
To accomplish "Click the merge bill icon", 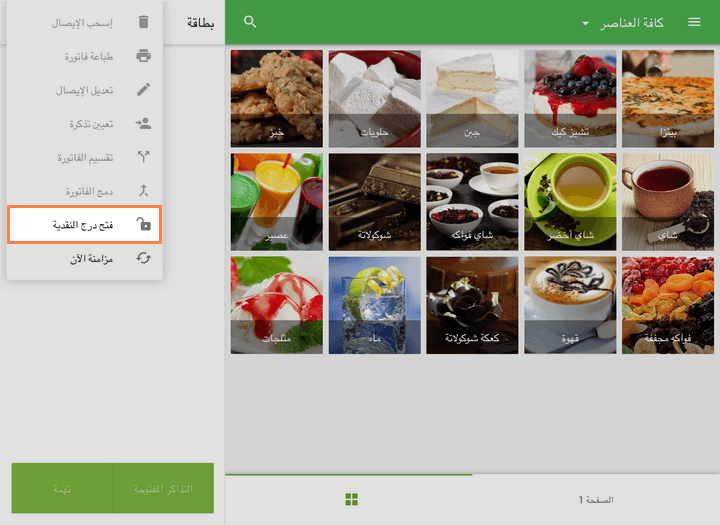I will click(144, 191).
